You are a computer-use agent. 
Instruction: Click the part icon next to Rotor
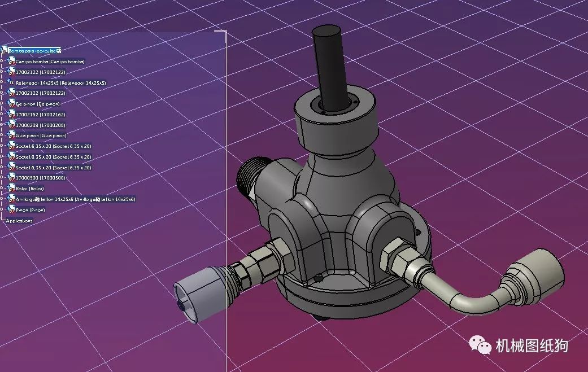coord(11,188)
